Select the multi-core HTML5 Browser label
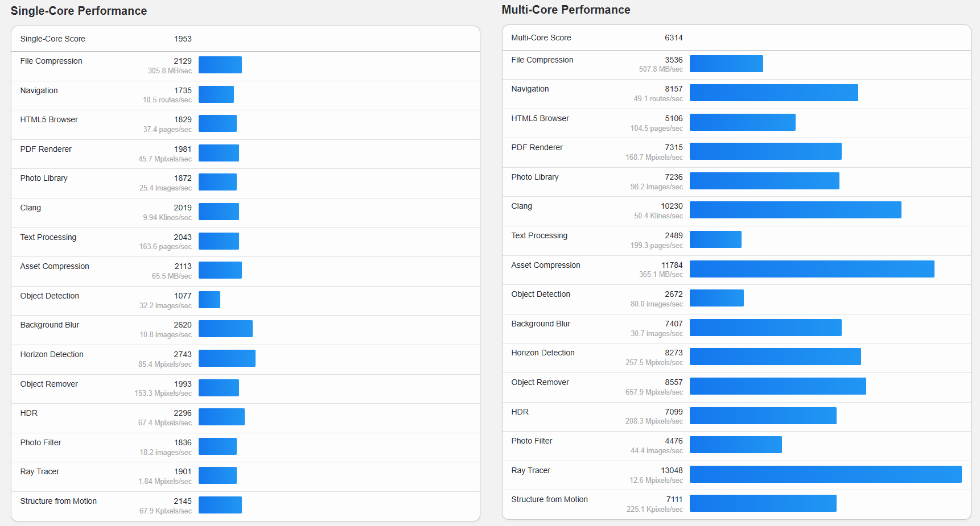Screen dimensions: 980x526 point(540,118)
